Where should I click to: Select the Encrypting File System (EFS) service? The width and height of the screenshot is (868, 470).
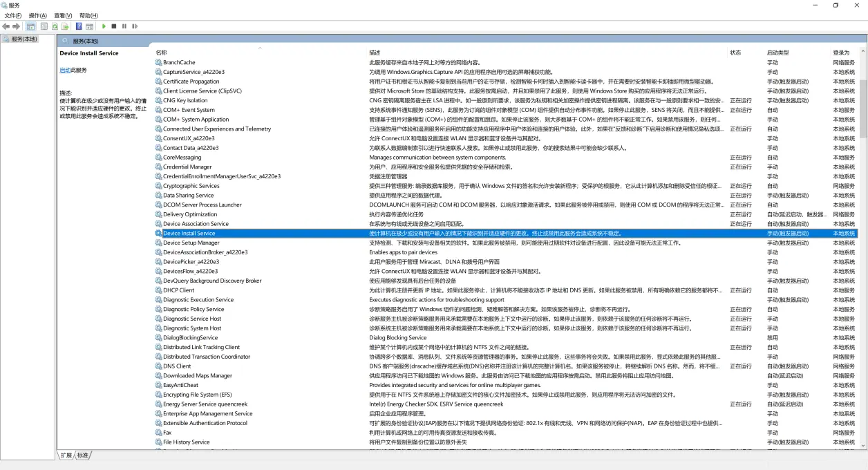tap(197, 395)
